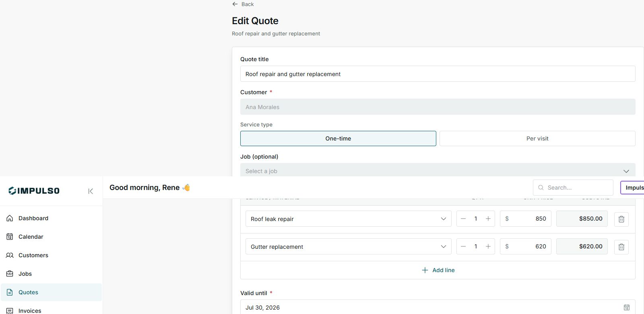This screenshot has height=314, width=644.
Task: Open Customers from the sidebar
Action: [51, 255]
